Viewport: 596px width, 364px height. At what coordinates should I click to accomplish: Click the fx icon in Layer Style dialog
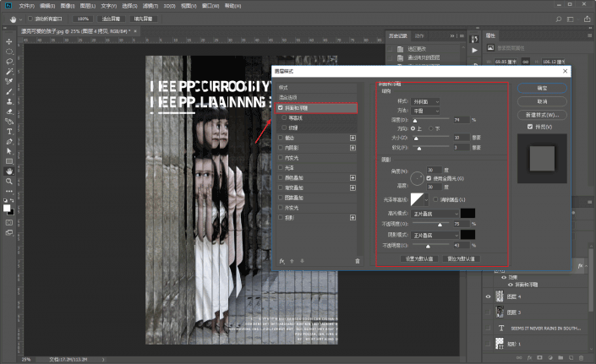[x=282, y=261]
